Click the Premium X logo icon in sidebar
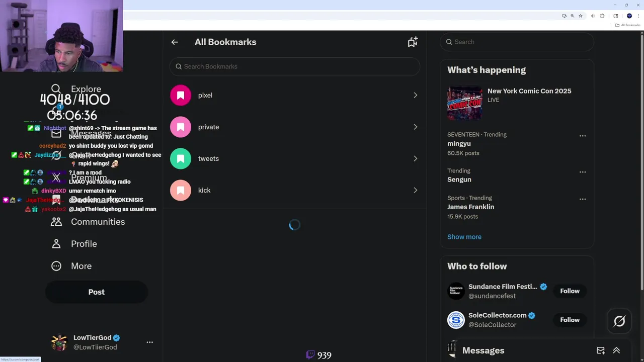Image resolution: width=644 pixels, height=362 pixels. point(56,177)
